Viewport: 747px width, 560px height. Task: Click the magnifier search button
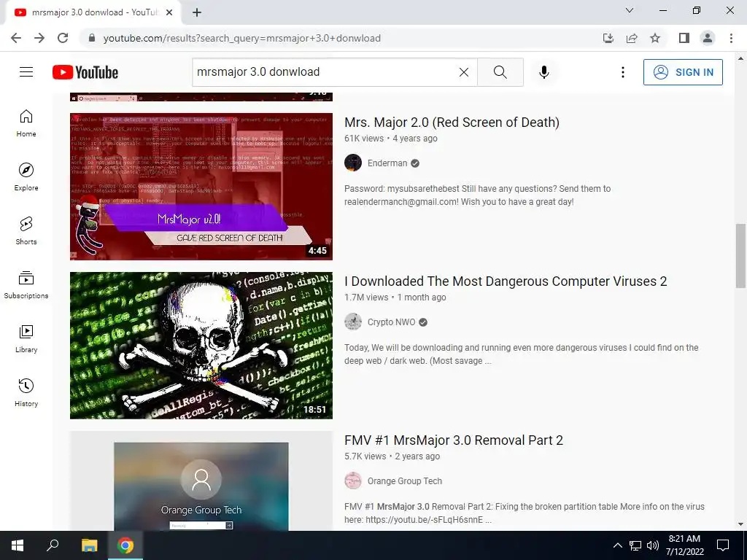point(500,72)
